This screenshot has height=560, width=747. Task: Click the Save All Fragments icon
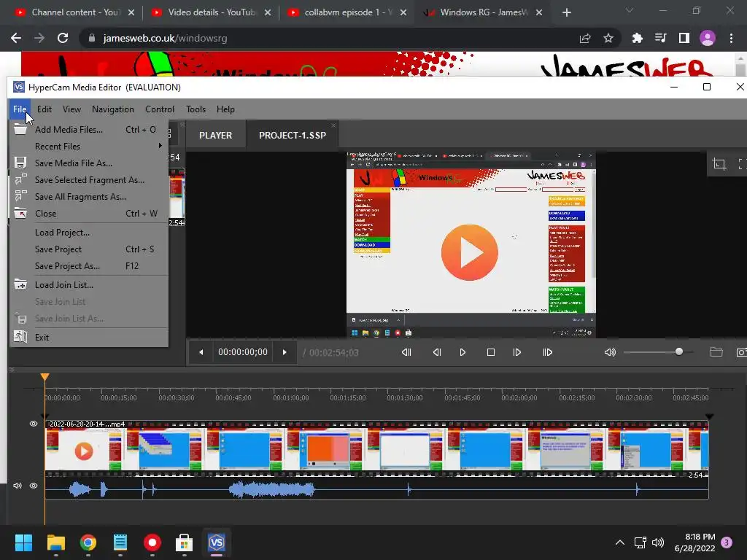pyautogui.click(x=20, y=196)
